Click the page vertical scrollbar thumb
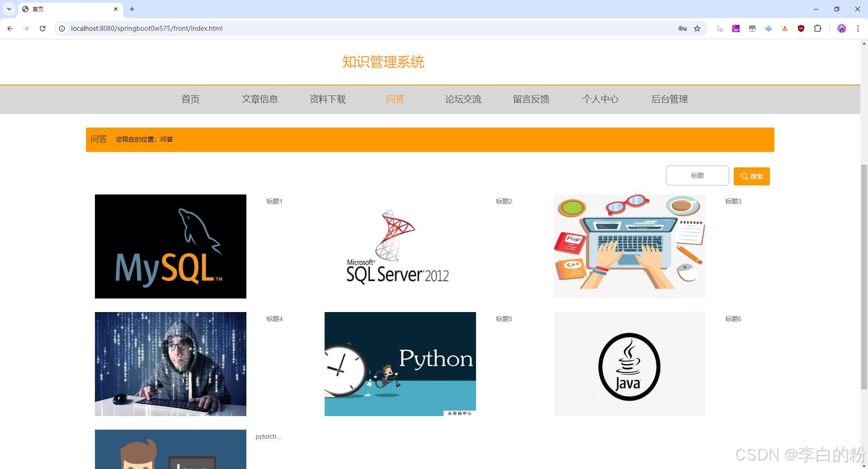 [x=864, y=276]
